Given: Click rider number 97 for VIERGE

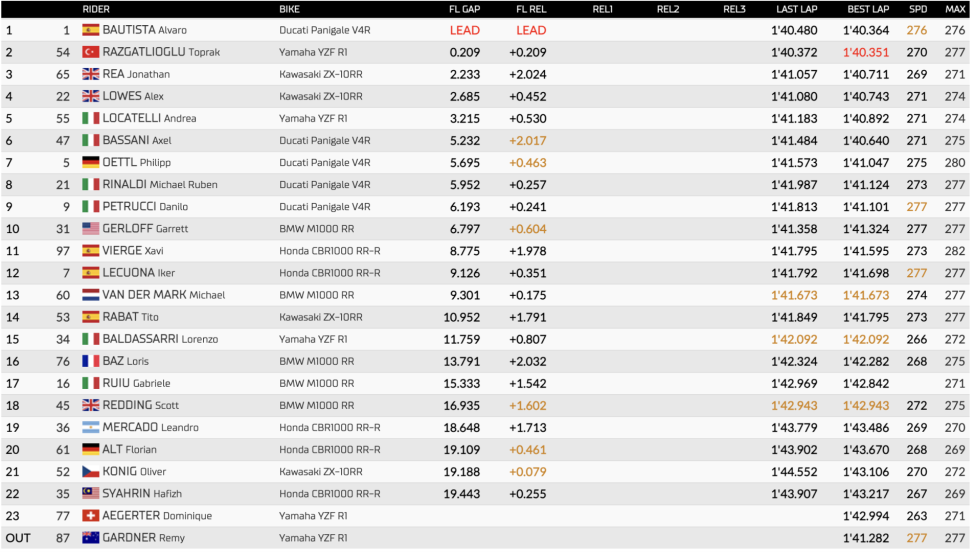Looking at the screenshot, I should coord(63,251).
